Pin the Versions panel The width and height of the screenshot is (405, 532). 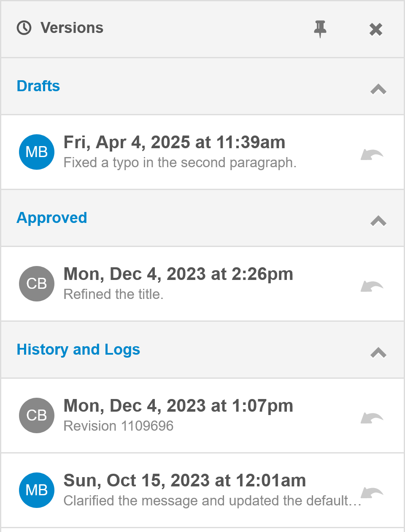tap(320, 29)
